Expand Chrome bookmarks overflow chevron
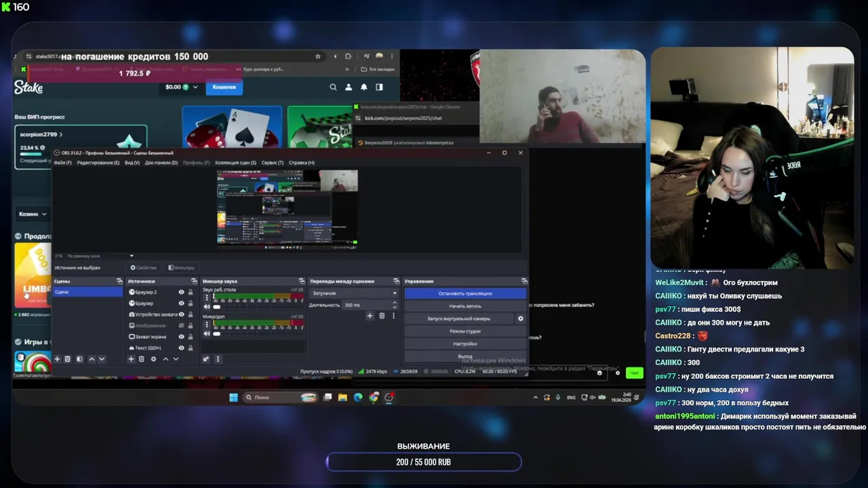Image resolution: width=868 pixels, height=488 pixels. click(x=348, y=69)
